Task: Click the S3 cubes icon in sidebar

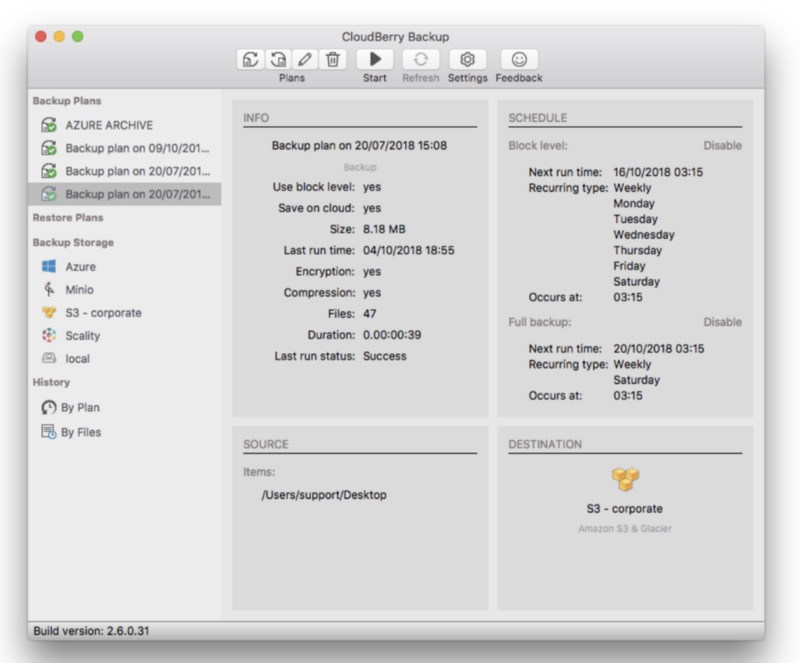Action: pyautogui.click(x=49, y=312)
